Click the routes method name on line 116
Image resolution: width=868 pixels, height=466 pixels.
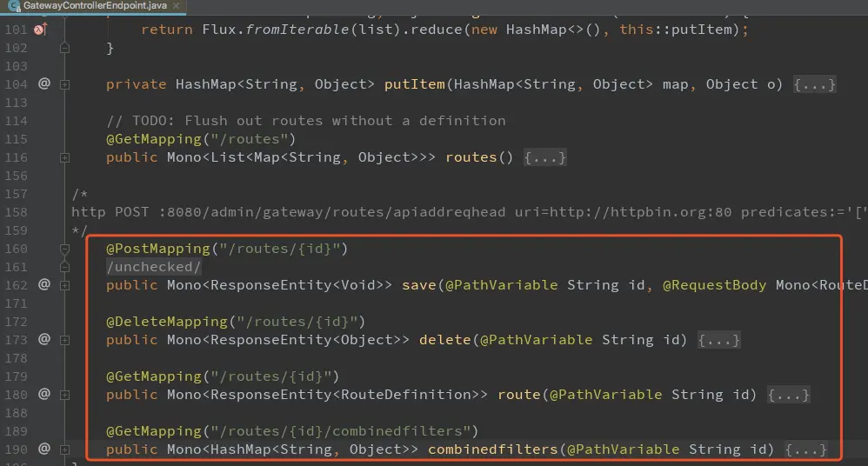471,157
